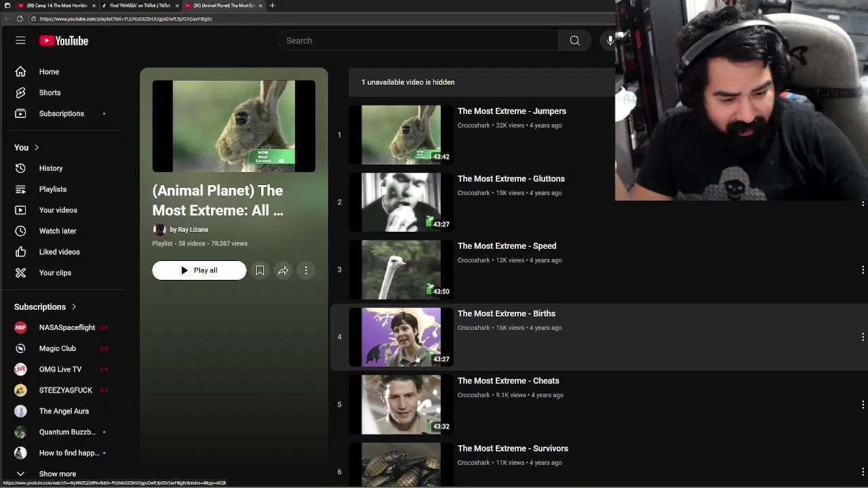Viewport: 868px width, 488px height.
Task: Click the Survivors video thumbnail
Action: [401, 465]
